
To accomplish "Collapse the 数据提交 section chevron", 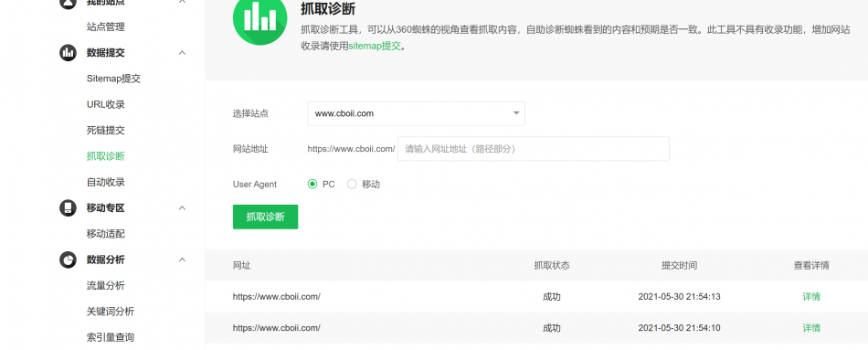I will tap(182, 53).
